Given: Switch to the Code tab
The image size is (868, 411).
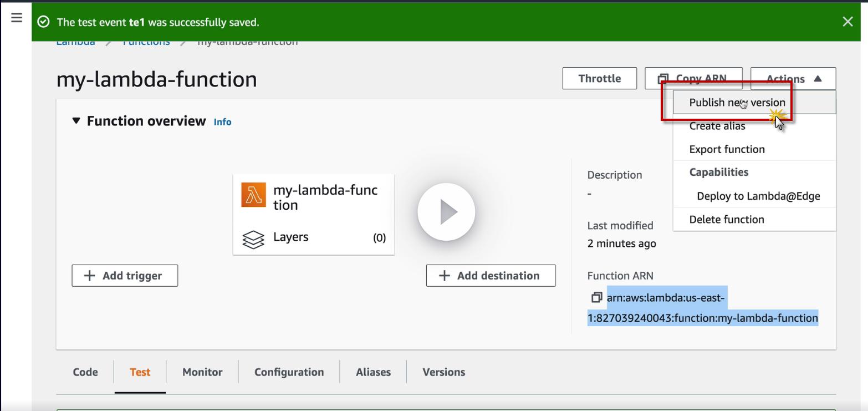Looking at the screenshot, I should coord(85,372).
